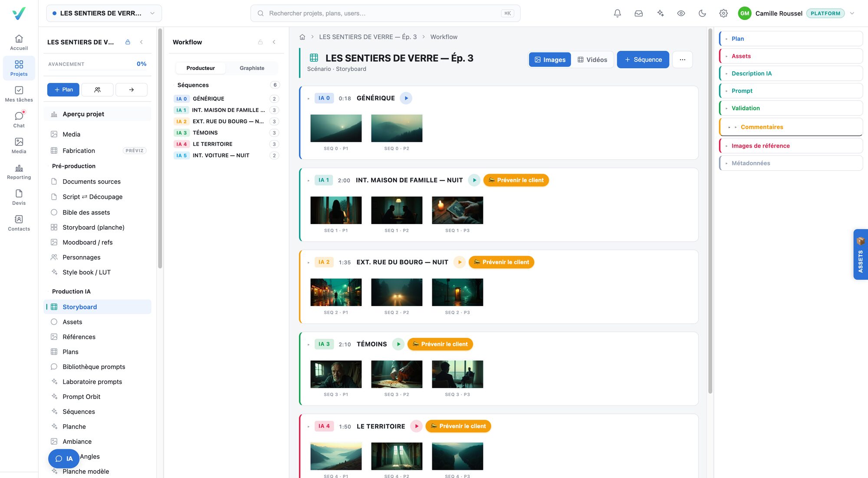868x478 pixels.
Task: Open settings gear icon
Action: click(x=723, y=13)
